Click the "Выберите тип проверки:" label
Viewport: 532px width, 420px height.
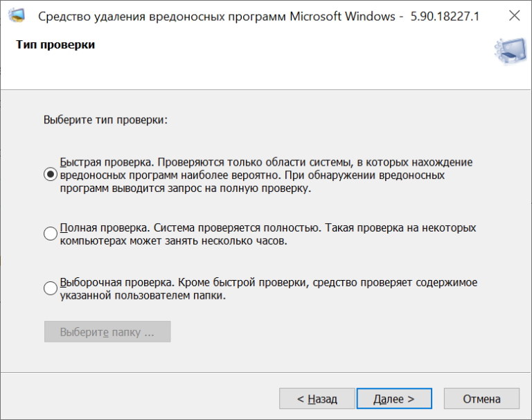(x=105, y=120)
